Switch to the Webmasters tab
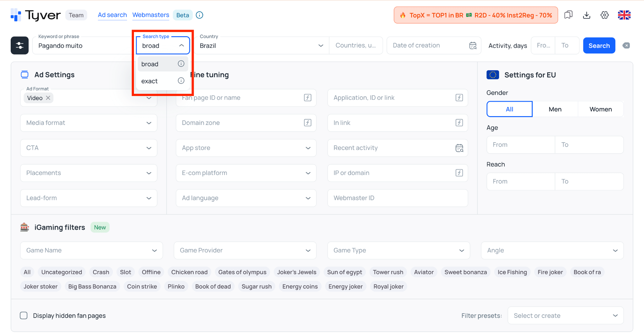The image size is (644, 333). (151, 15)
